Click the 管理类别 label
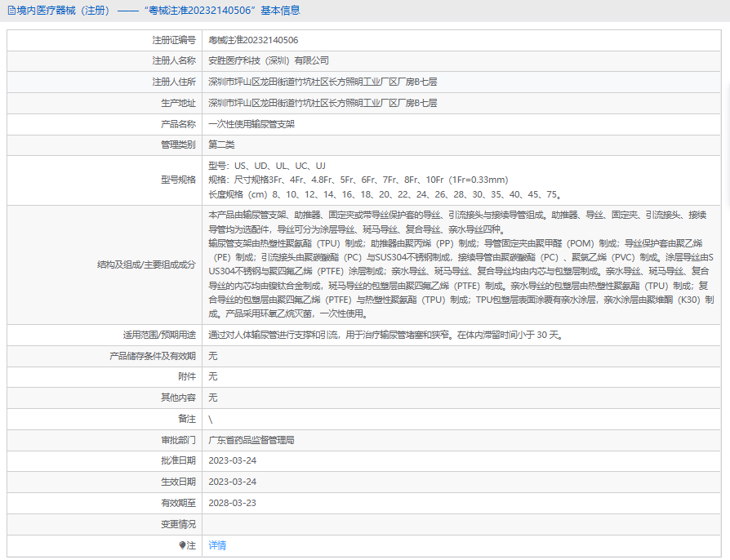 click(178, 144)
